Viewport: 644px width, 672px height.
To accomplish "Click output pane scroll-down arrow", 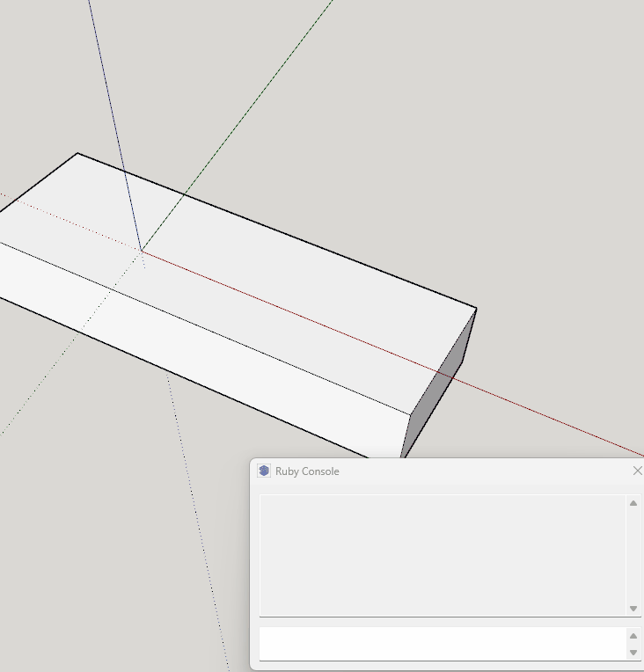I will pos(633,608).
